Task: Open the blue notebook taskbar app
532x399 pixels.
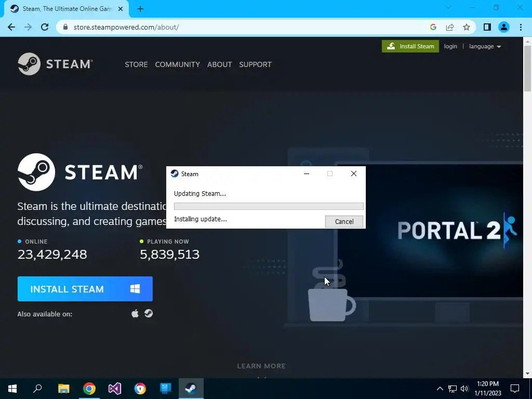Action: coord(166,389)
